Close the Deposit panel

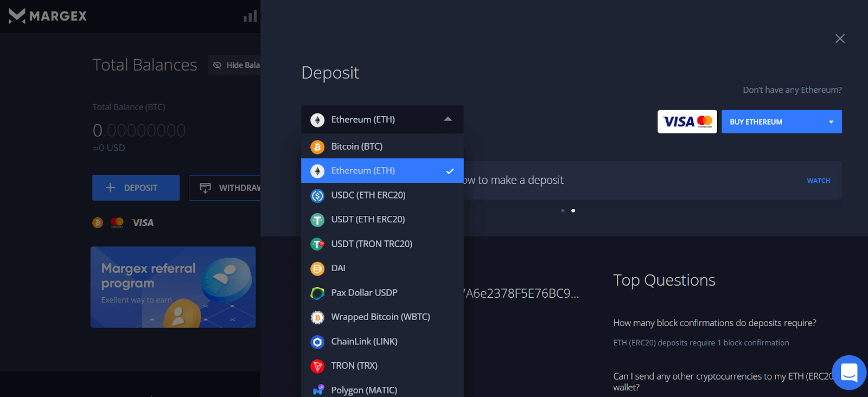coord(840,39)
